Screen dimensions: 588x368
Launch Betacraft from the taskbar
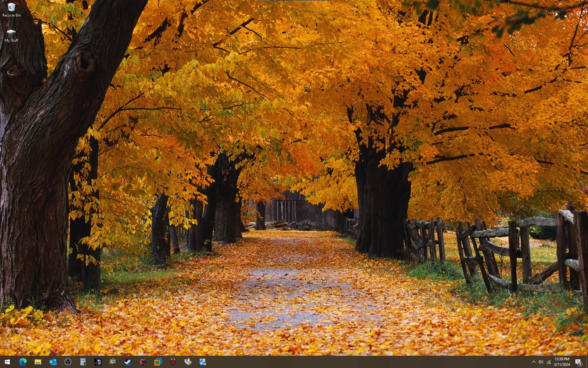pos(113,362)
